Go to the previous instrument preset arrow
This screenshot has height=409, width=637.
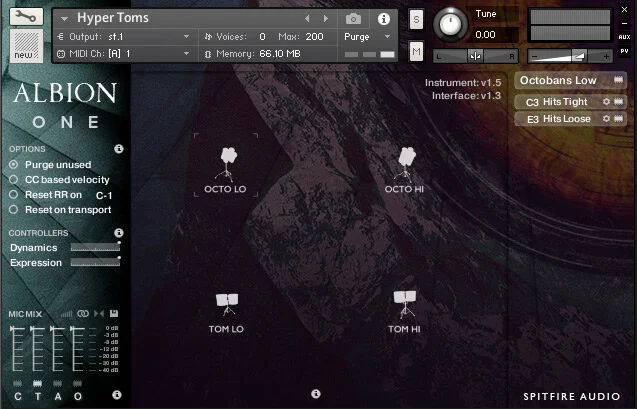[x=307, y=19]
